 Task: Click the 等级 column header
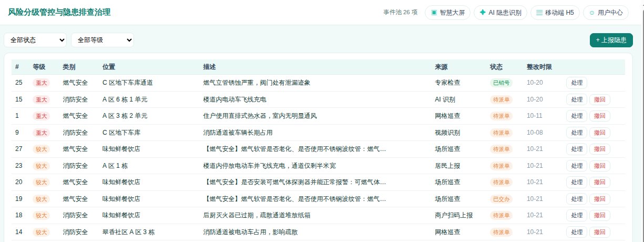coord(39,67)
